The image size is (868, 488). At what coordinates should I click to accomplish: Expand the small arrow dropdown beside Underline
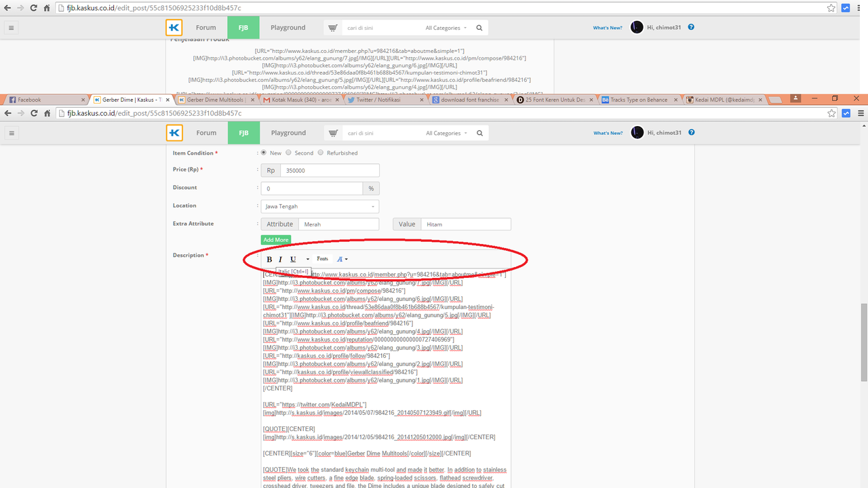pyautogui.click(x=308, y=259)
